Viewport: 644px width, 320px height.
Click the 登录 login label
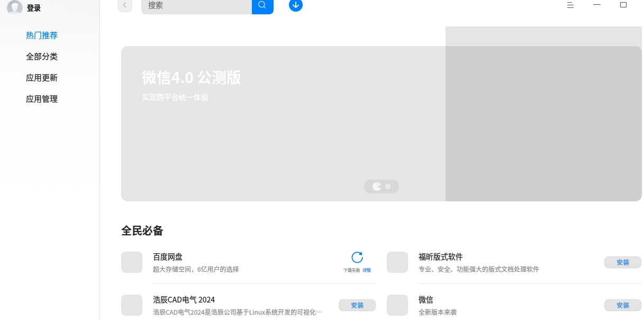coord(34,8)
